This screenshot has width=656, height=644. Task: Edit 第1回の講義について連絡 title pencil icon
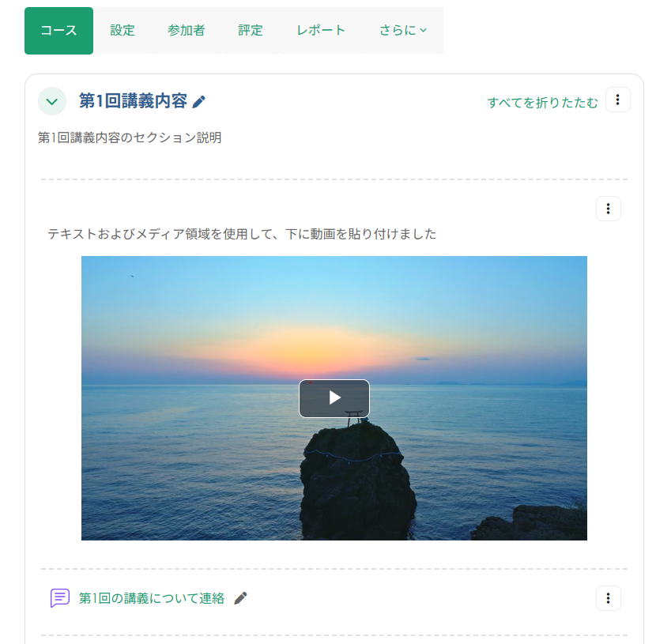(240, 598)
